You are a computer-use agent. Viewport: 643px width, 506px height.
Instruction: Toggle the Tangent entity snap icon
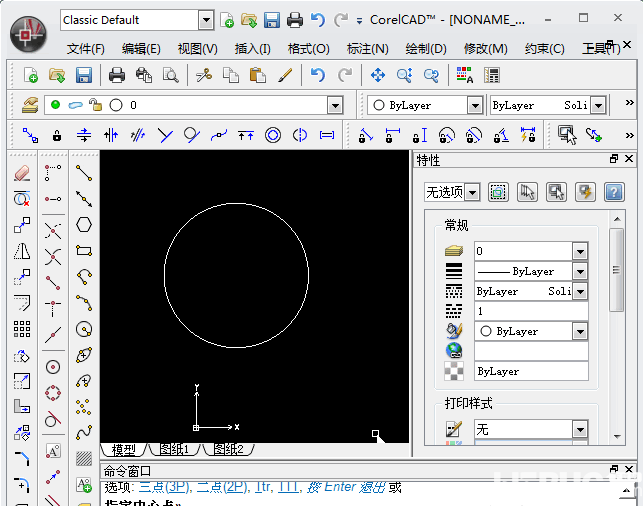pyautogui.click(x=53, y=419)
